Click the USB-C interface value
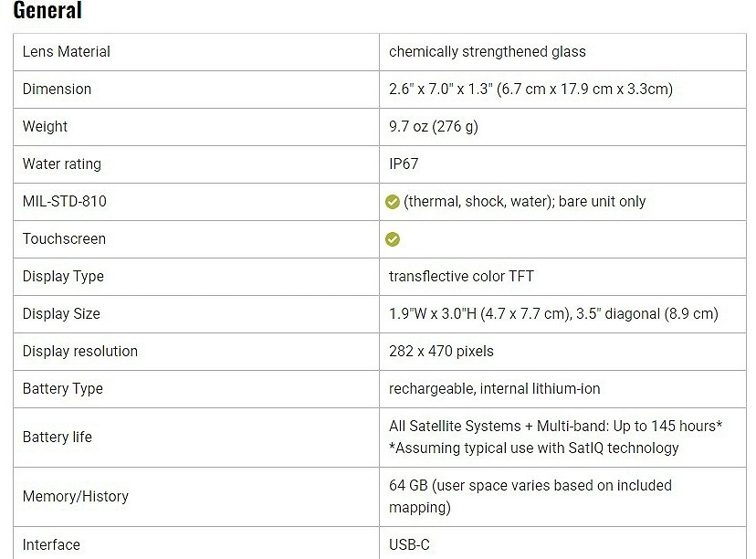 [x=409, y=545]
